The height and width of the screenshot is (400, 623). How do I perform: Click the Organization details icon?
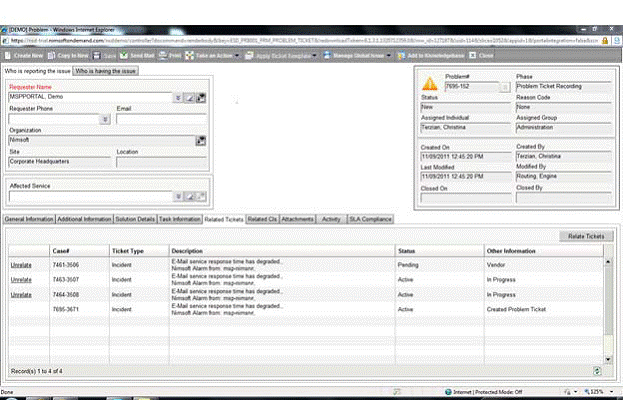pos(201,141)
